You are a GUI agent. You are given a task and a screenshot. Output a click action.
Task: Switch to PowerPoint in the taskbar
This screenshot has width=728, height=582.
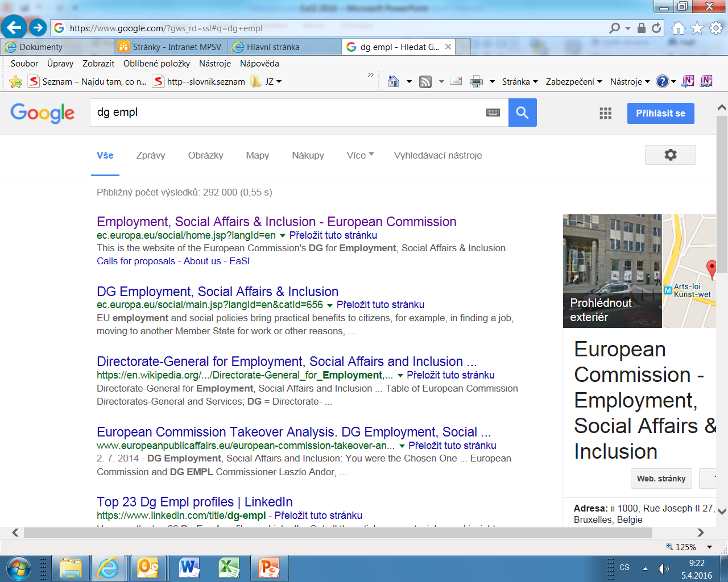pyautogui.click(x=269, y=568)
